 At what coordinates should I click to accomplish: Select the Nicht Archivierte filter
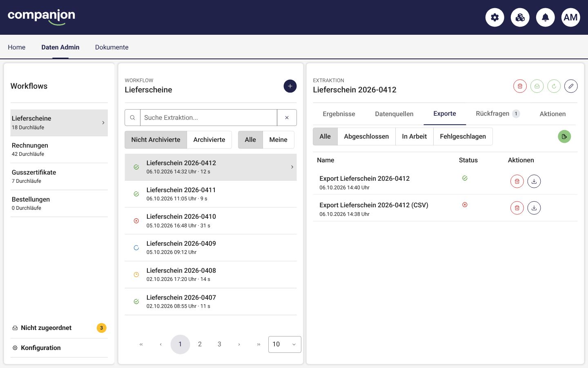point(156,139)
